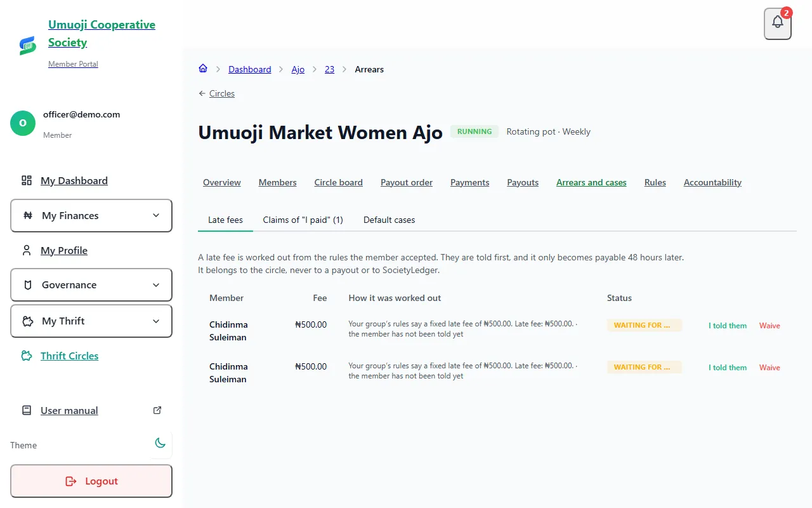Open the User manual link
Viewport: 812px width, 508px height.
(x=69, y=411)
